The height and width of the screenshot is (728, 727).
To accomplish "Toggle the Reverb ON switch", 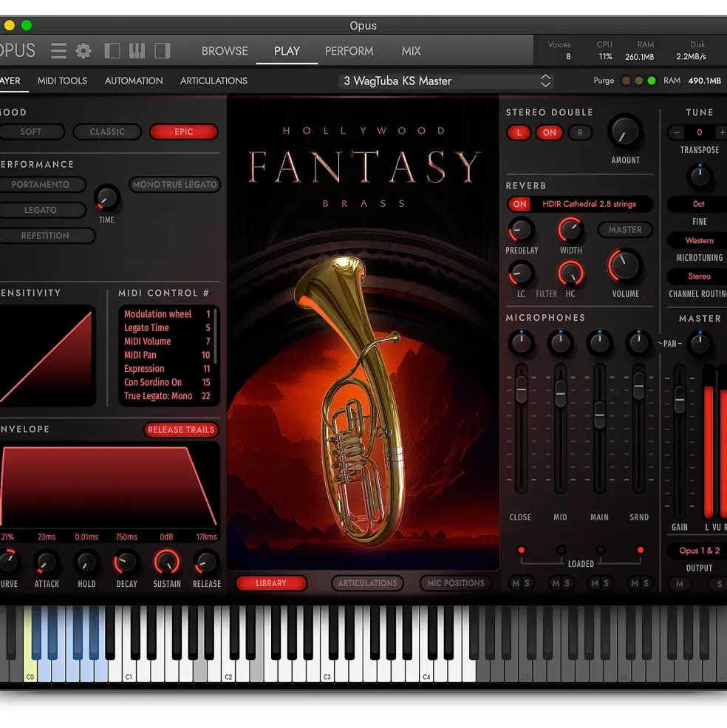I will 519,204.
